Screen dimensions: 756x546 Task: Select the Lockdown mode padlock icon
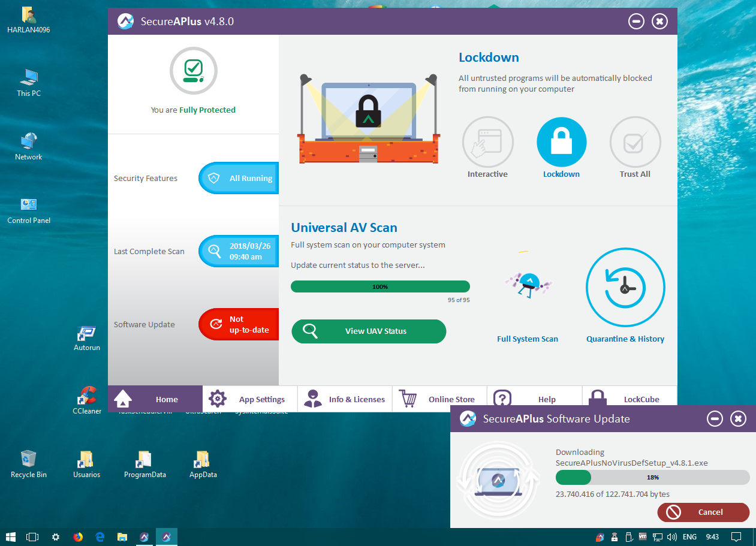pos(561,141)
